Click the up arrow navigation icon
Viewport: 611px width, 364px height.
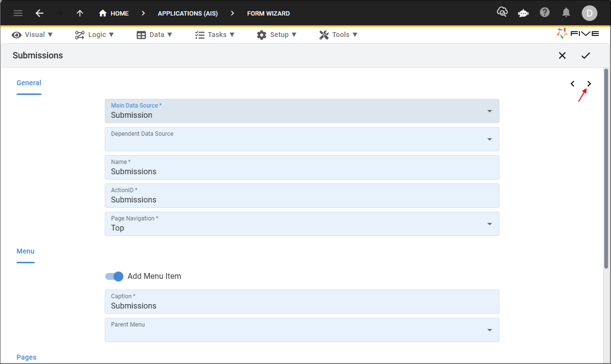(x=80, y=13)
